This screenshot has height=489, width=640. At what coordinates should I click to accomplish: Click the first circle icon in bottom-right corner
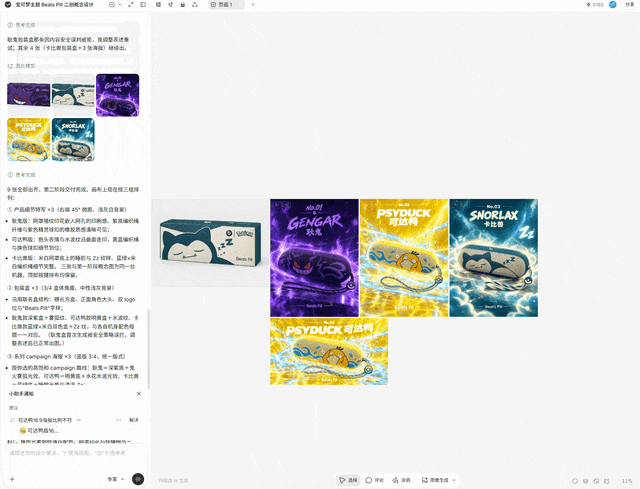click(575, 481)
